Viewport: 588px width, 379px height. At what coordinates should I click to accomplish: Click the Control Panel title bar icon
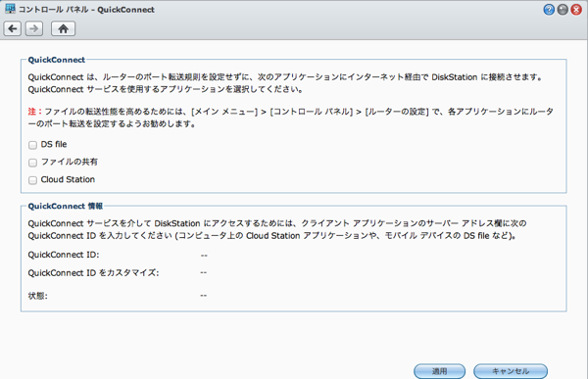point(10,9)
